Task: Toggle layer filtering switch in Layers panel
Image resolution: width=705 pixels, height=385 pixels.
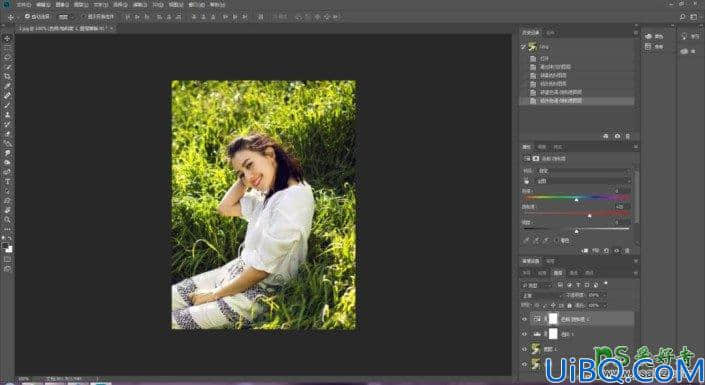Action: pyautogui.click(x=606, y=283)
